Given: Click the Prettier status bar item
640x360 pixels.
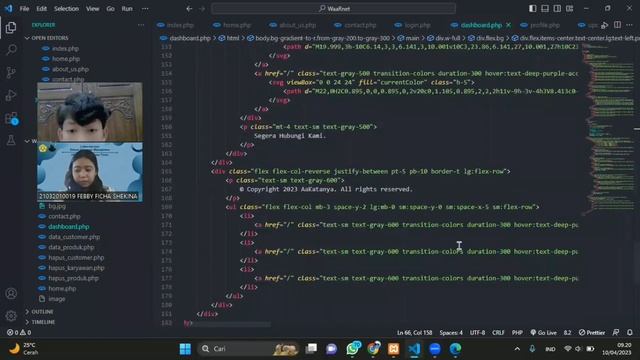Looking at the screenshot, I should pos(592,332).
